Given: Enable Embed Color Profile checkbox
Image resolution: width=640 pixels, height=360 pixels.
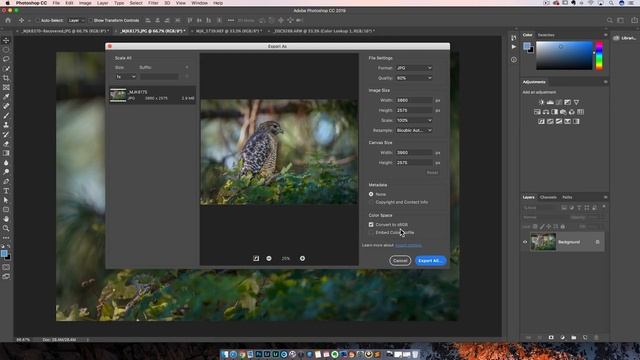Looking at the screenshot, I should pyautogui.click(x=371, y=232).
